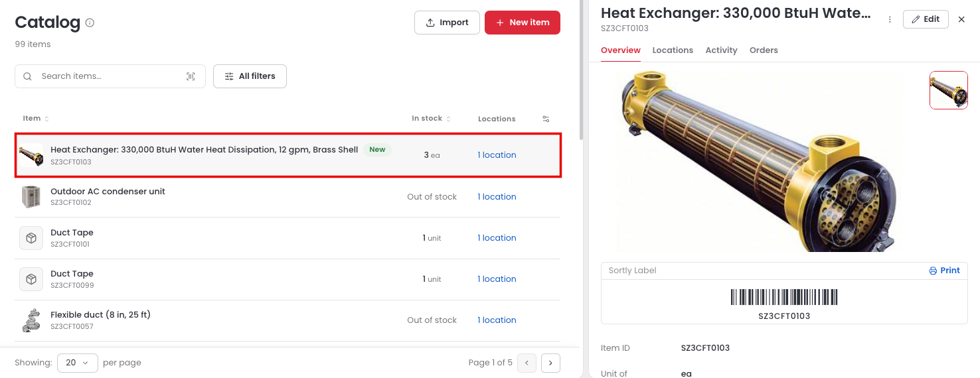Select the heat exchanger gallery thumbnail
This screenshot has height=378, width=980.
click(949, 90)
